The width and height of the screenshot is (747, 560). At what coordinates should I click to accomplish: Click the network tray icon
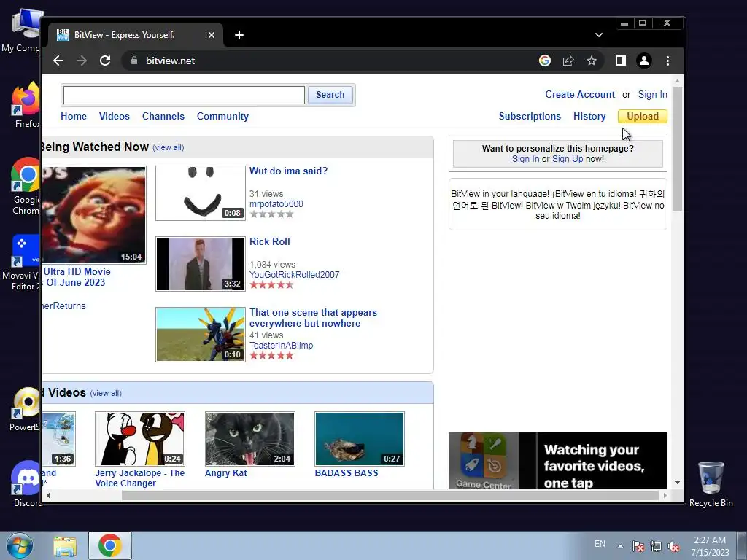click(x=656, y=546)
